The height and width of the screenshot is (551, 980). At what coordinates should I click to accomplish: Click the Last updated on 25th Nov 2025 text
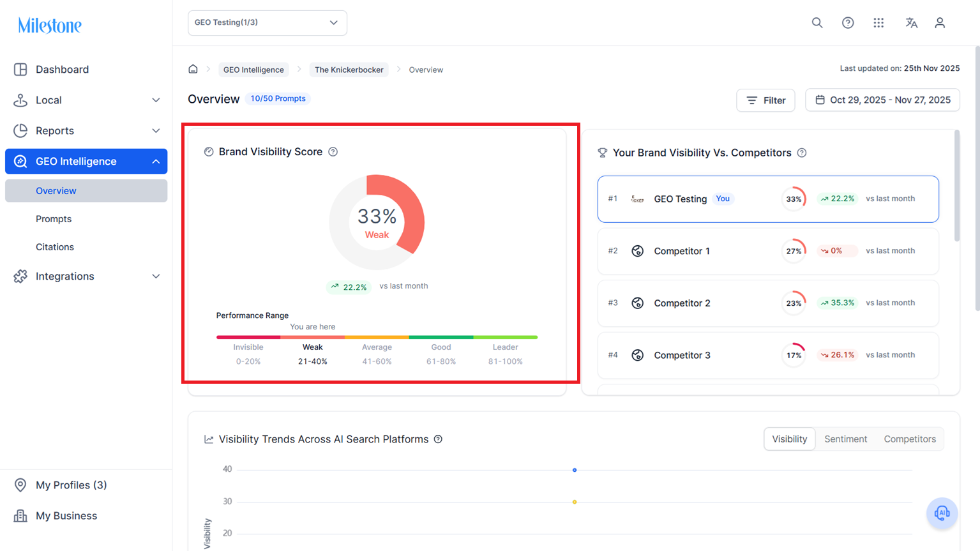(x=900, y=68)
